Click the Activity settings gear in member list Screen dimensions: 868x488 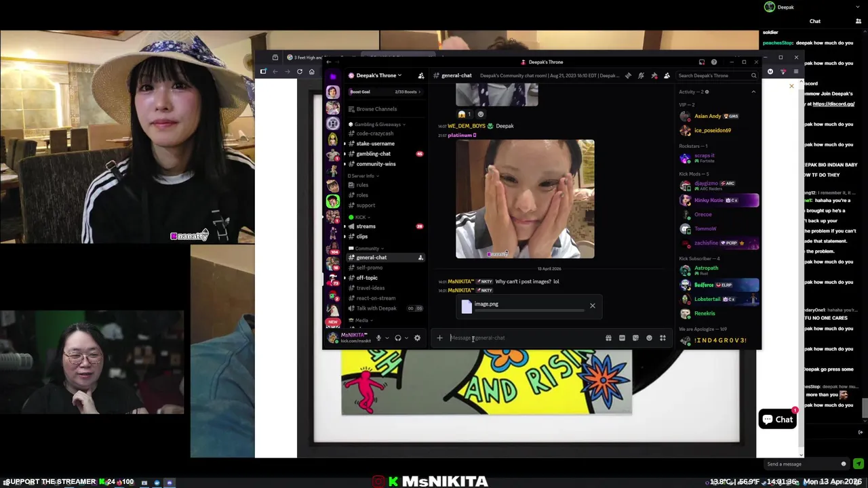tap(707, 92)
